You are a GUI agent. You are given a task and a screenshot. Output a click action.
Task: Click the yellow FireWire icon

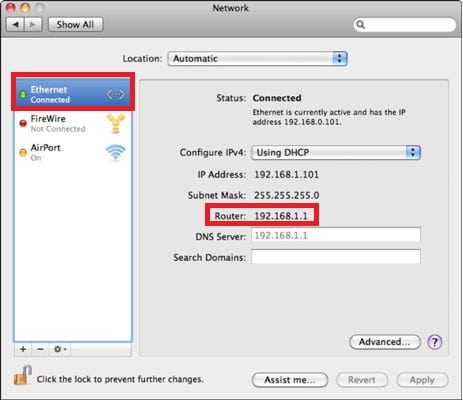click(116, 123)
